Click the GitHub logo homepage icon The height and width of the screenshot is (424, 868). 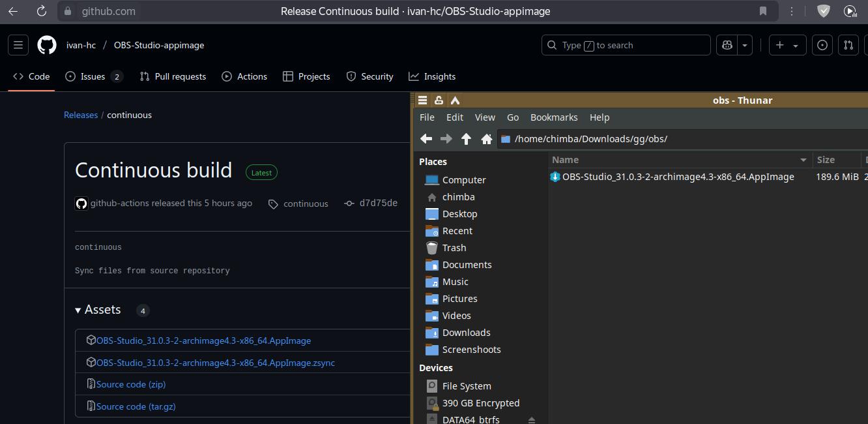(x=47, y=45)
